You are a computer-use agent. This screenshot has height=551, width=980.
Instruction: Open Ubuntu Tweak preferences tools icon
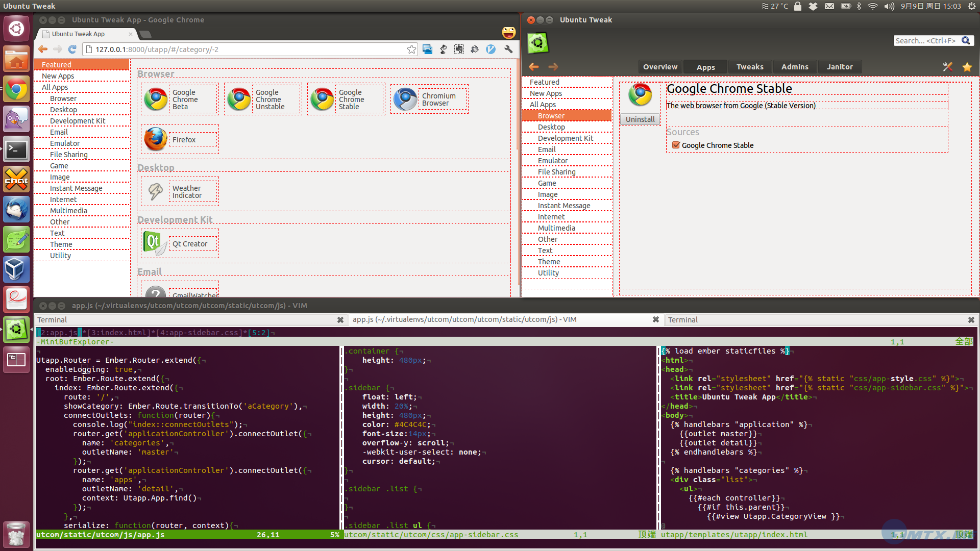(948, 67)
